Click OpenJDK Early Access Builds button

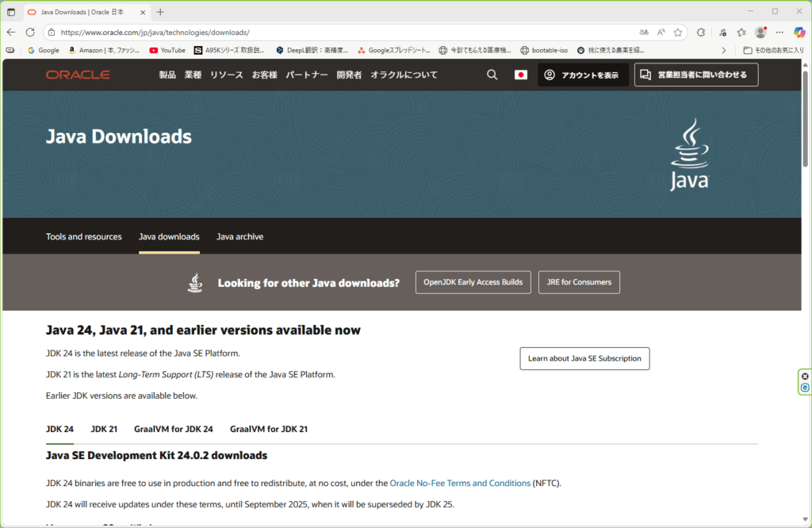(x=473, y=282)
